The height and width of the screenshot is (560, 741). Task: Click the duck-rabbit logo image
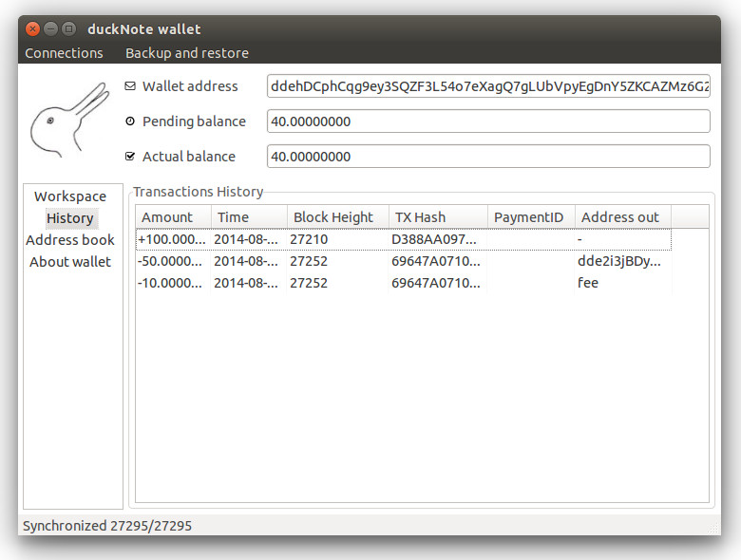click(x=69, y=120)
